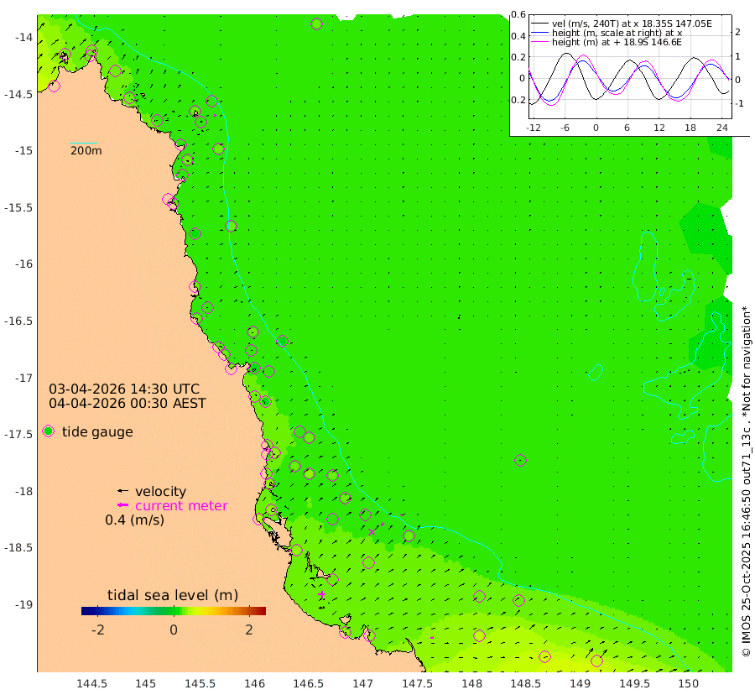The height and width of the screenshot is (700, 755).
Task: Click the cyan 200m depth contour legend line
Action: (x=83, y=143)
